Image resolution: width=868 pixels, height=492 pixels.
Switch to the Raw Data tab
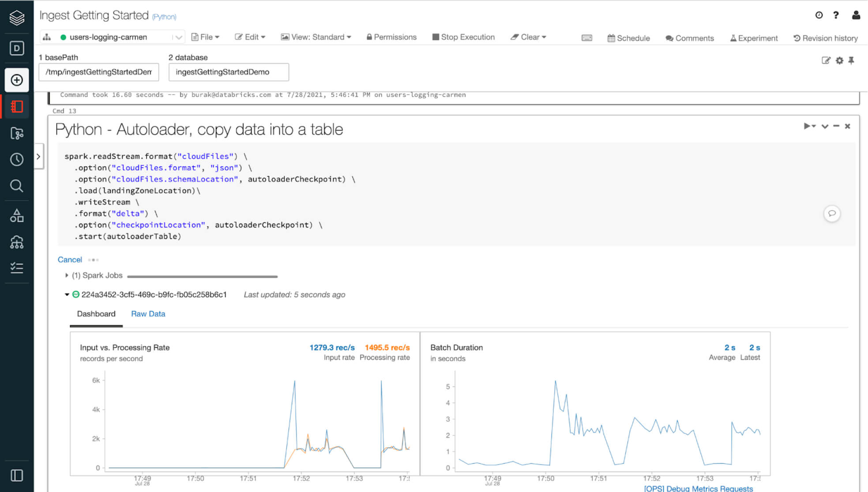pyautogui.click(x=148, y=314)
